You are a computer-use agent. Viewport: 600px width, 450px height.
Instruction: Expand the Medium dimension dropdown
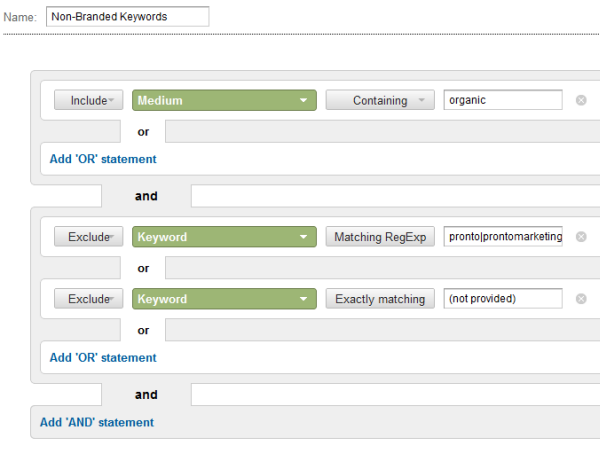[x=224, y=100]
